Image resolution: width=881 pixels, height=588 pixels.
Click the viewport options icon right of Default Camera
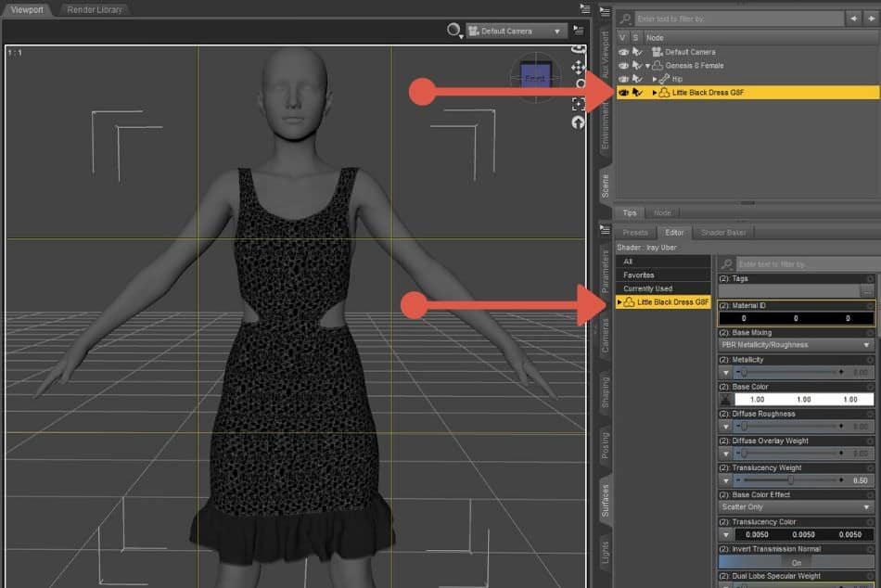[x=579, y=30]
